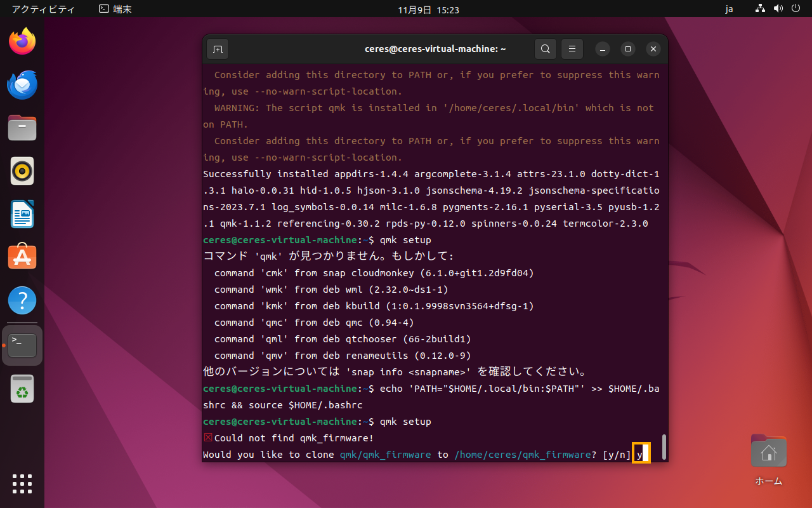Minimize the terminal window
Screen dimensions: 812x508
[603, 49]
